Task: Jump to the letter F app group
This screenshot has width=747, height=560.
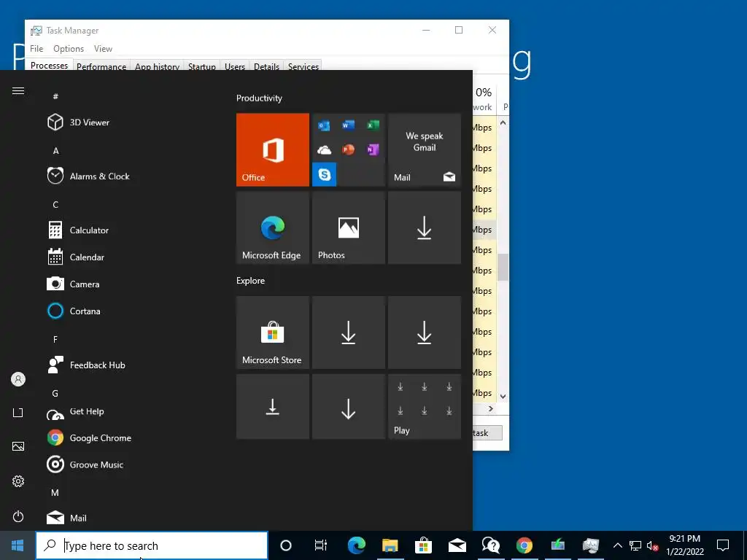Action: (x=55, y=340)
